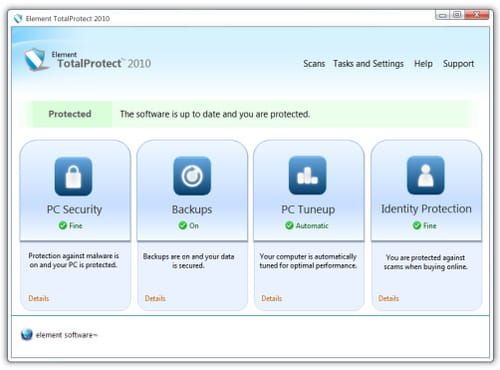Click the TotalProtect shield logo
500x370 pixels.
coord(36,60)
